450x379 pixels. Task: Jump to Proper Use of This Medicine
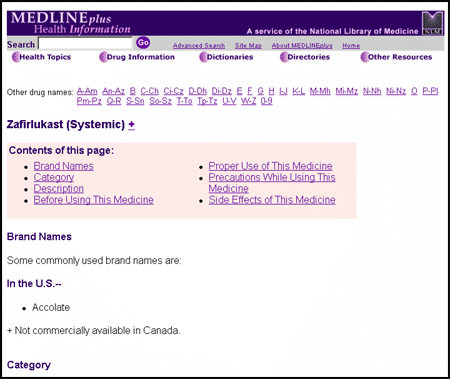[x=270, y=166]
